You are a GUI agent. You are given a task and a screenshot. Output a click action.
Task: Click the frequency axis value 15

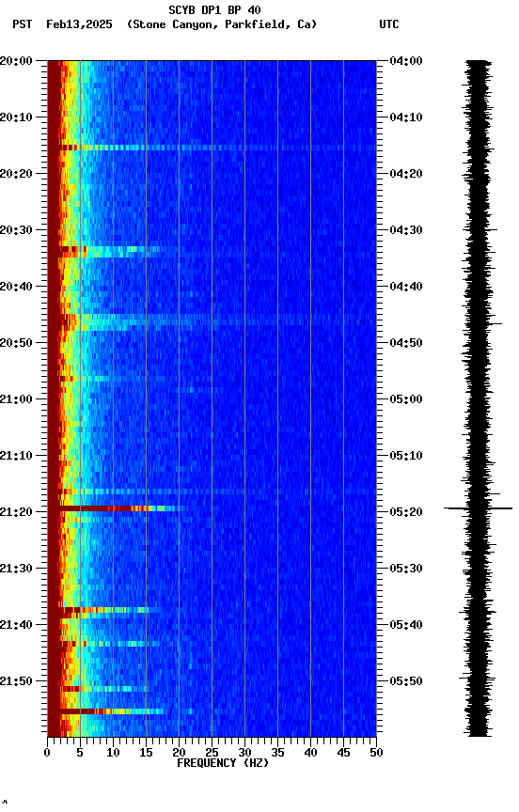coord(146,754)
